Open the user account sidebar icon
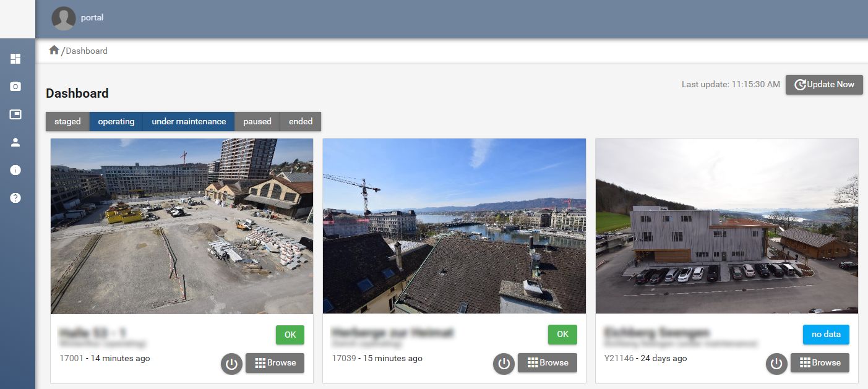Screen dimensions: 868x389 point(15,142)
